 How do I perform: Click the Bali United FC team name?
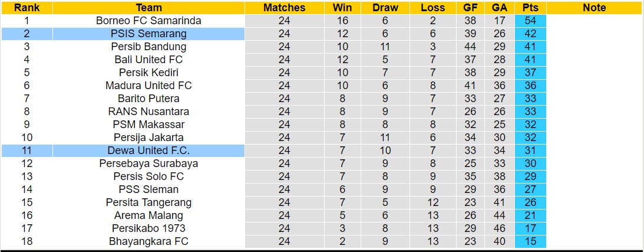pos(148,60)
